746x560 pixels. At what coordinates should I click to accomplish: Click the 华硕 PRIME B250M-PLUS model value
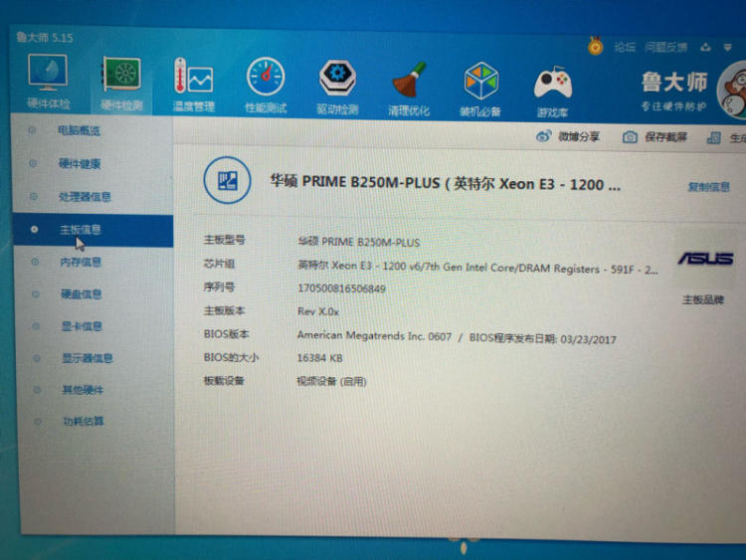pos(359,242)
